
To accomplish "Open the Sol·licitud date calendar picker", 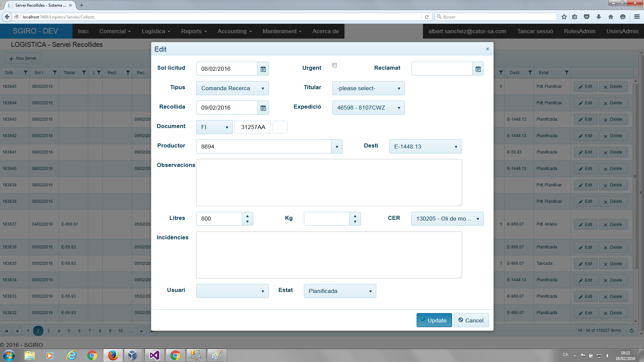I will tap(263, 69).
